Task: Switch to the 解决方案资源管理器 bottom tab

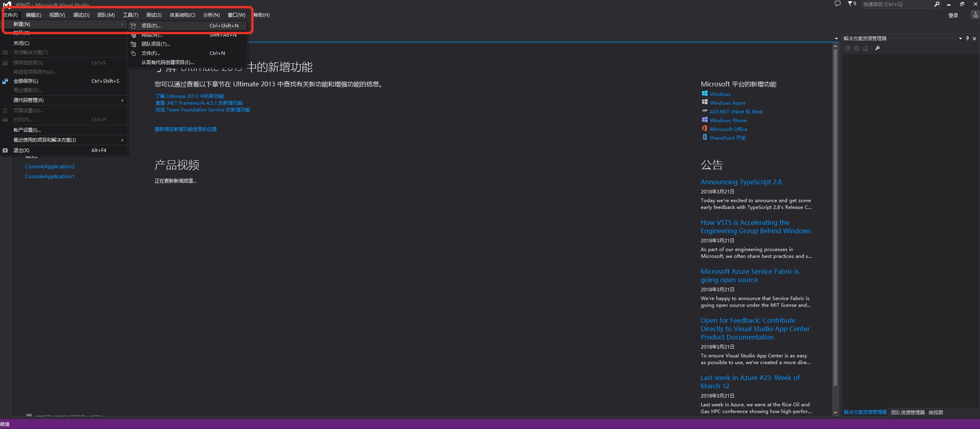Action: 865,412
